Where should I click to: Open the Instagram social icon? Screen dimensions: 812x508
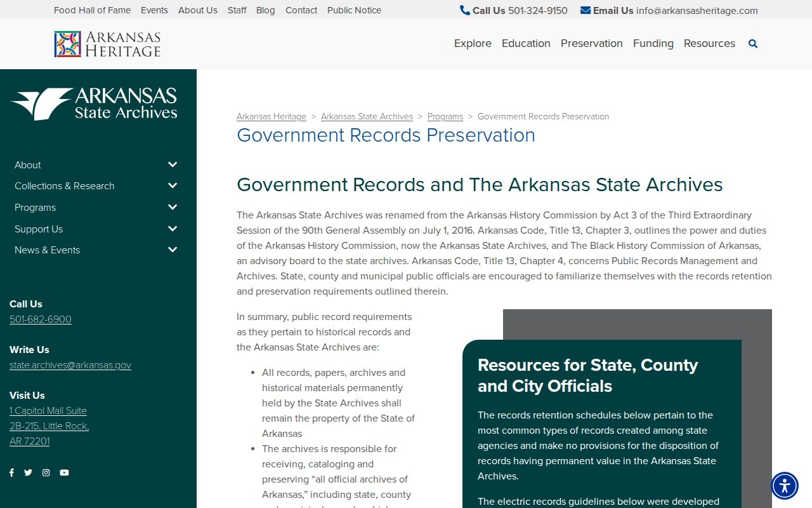(46, 472)
